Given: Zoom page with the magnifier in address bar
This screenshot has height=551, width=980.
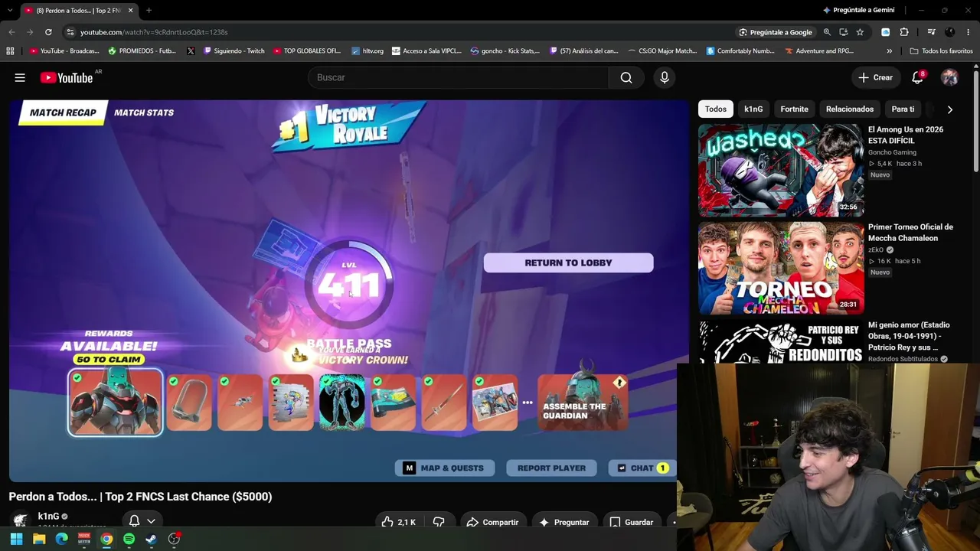Looking at the screenshot, I should pos(827,32).
